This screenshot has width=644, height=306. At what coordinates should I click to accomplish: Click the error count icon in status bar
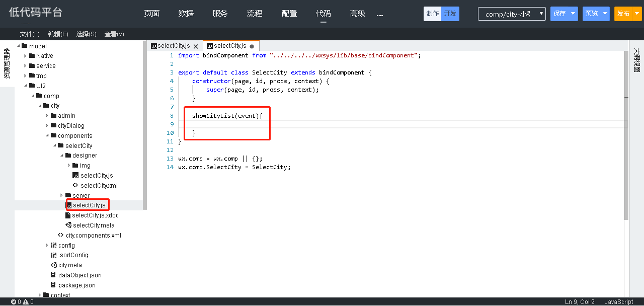[14, 302]
